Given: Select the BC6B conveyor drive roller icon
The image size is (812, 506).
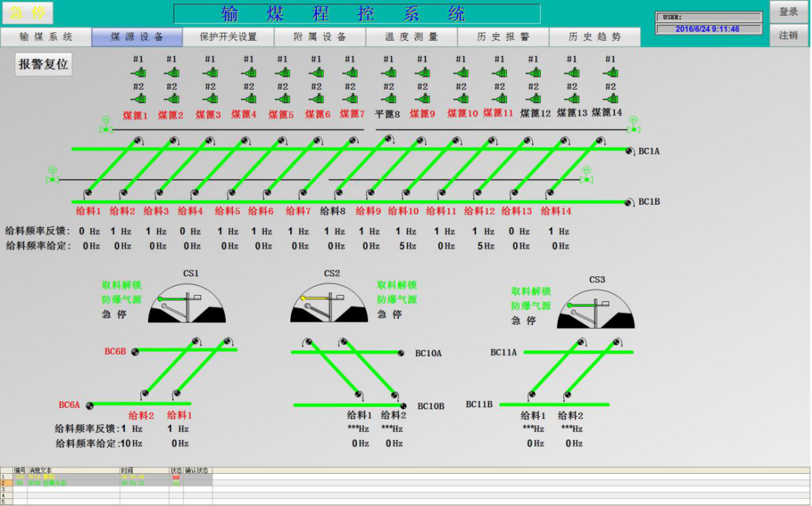Looking at the screenshot, I should coord(135,352).
